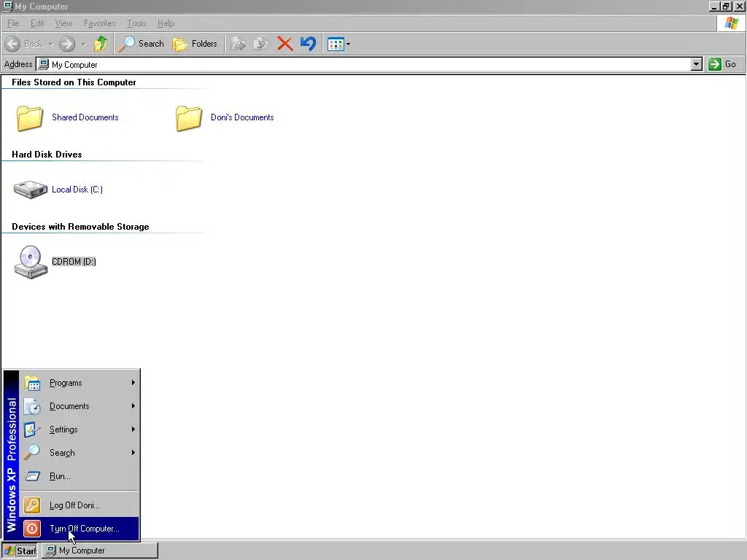Open the File menu
Image resolution: width=747 pixels, height=560 pixels.
click(13, 23)
